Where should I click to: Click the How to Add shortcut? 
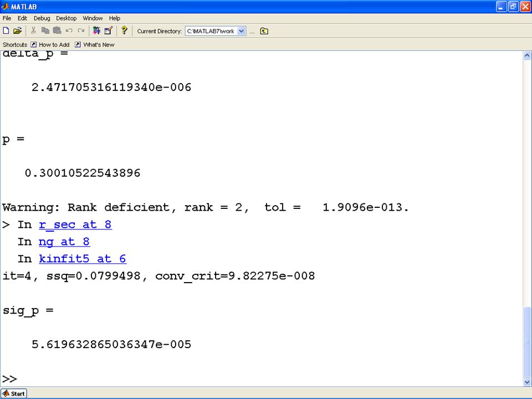(x=50, y=45)
